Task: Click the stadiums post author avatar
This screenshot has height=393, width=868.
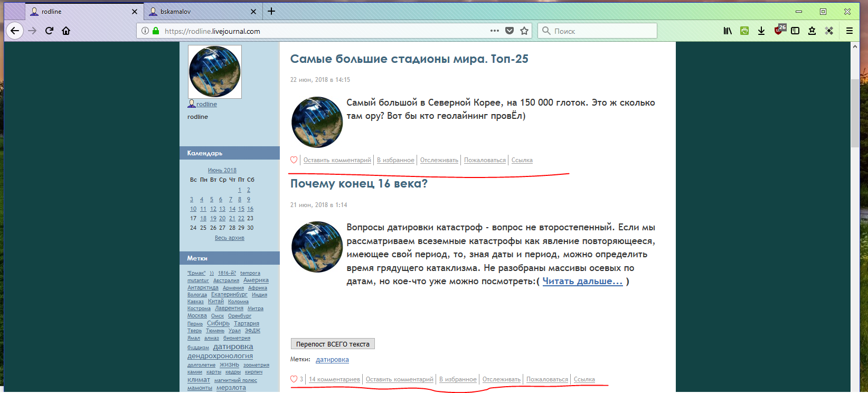Action: pyautogui.click(x=317, y=122)
